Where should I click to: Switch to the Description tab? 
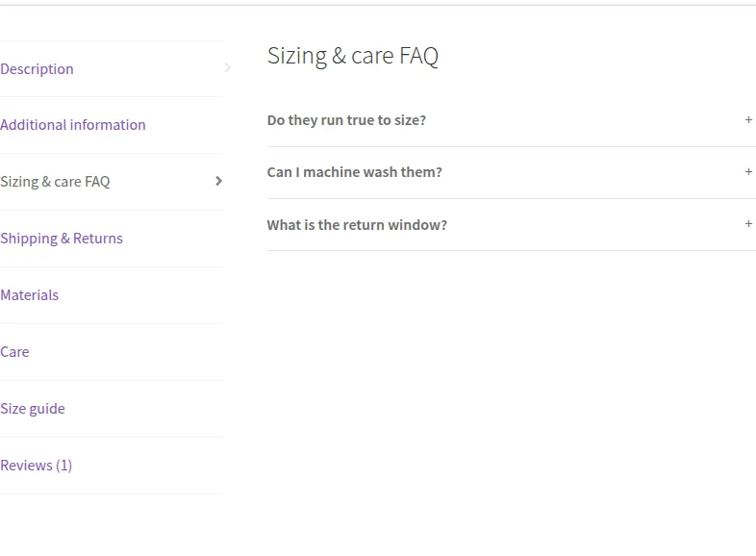(x=38, y=69)
